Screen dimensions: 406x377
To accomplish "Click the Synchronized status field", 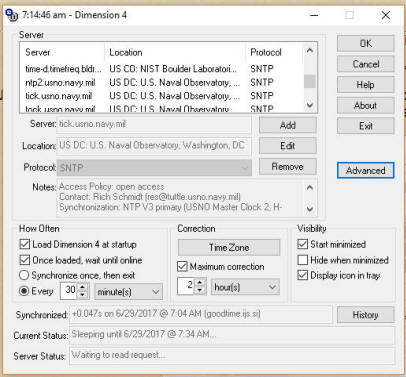I will (201, 314).
